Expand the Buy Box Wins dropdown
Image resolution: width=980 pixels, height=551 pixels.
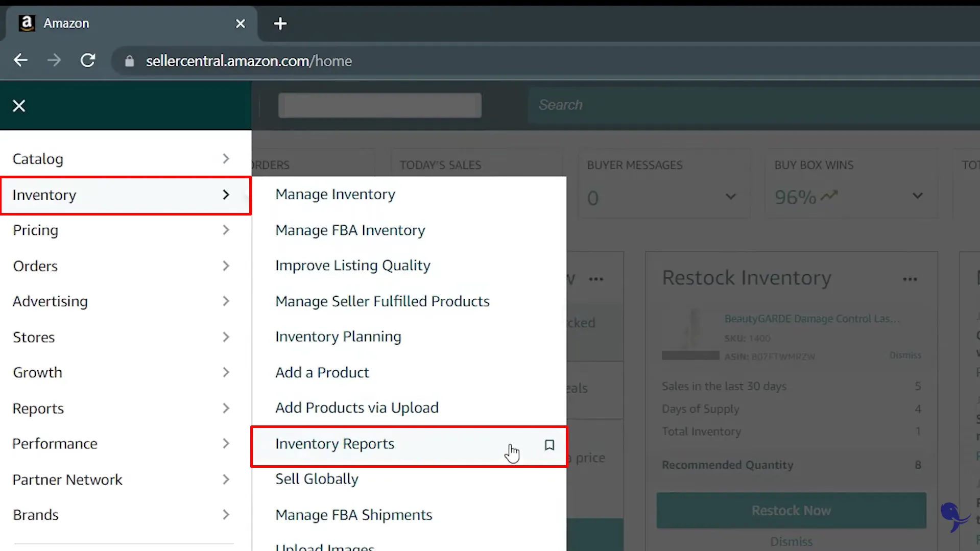tap(918, 195)
